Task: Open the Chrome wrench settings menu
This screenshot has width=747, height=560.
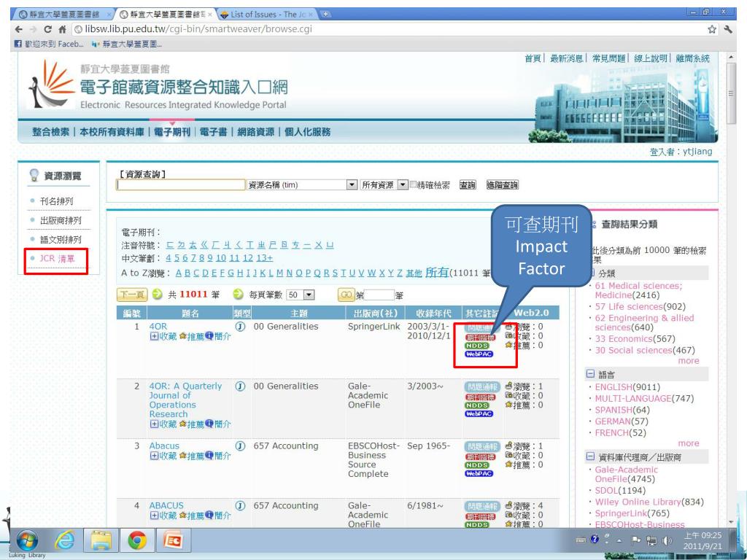Action: coord(728,29)
